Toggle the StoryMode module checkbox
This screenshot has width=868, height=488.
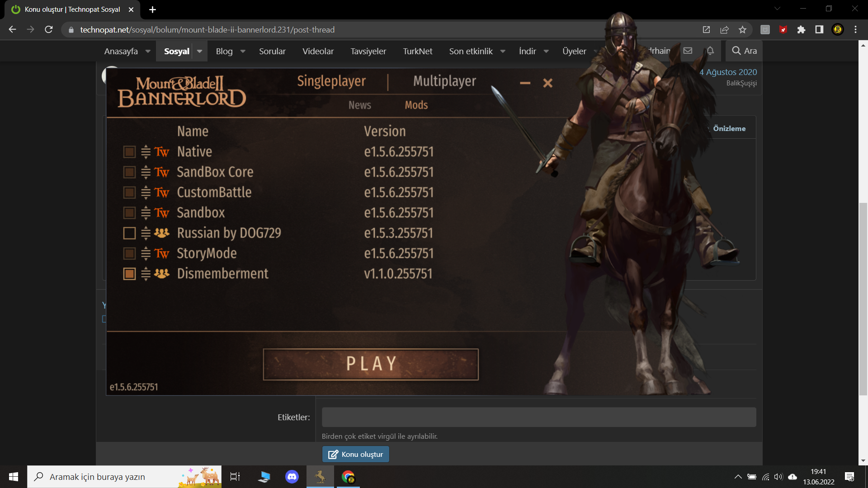pos(129,253)
